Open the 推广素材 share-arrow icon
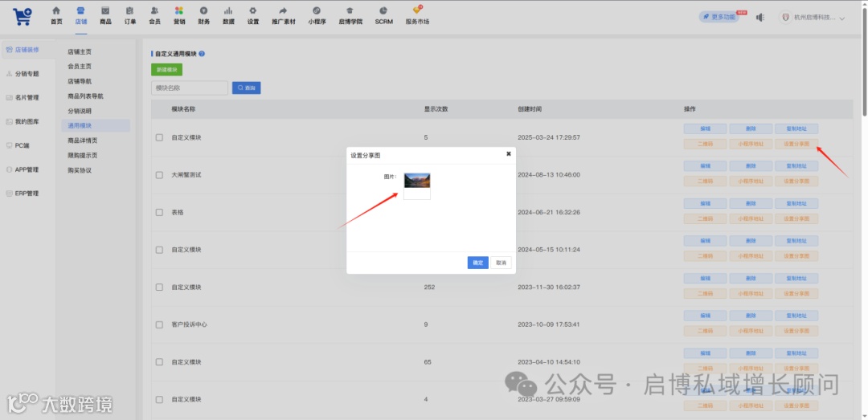 pyautogui.click(x=284, y=10)
